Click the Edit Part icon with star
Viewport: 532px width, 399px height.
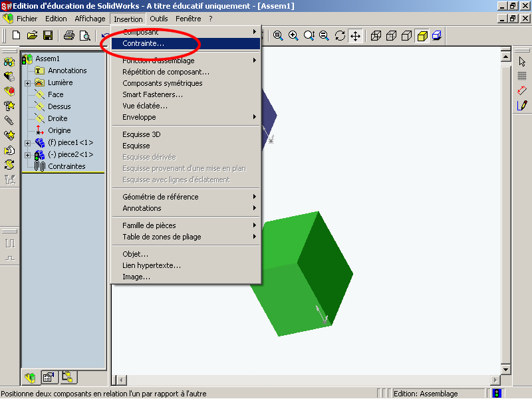(9, 106)
